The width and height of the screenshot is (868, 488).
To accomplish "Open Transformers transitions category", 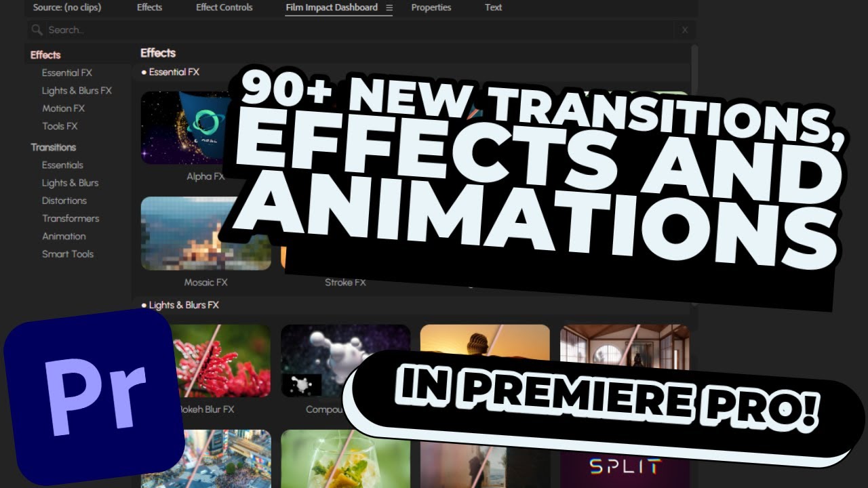I will [71, 218].
